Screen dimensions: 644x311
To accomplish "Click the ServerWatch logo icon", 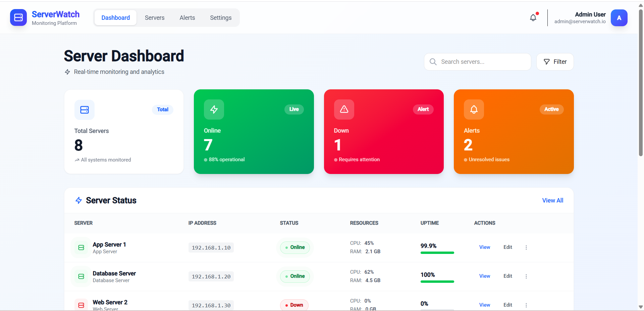I will coord(18,17).
